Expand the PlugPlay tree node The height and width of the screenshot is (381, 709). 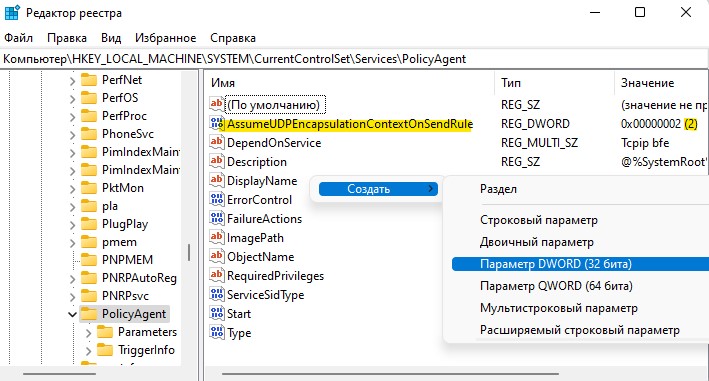(72, 225)
